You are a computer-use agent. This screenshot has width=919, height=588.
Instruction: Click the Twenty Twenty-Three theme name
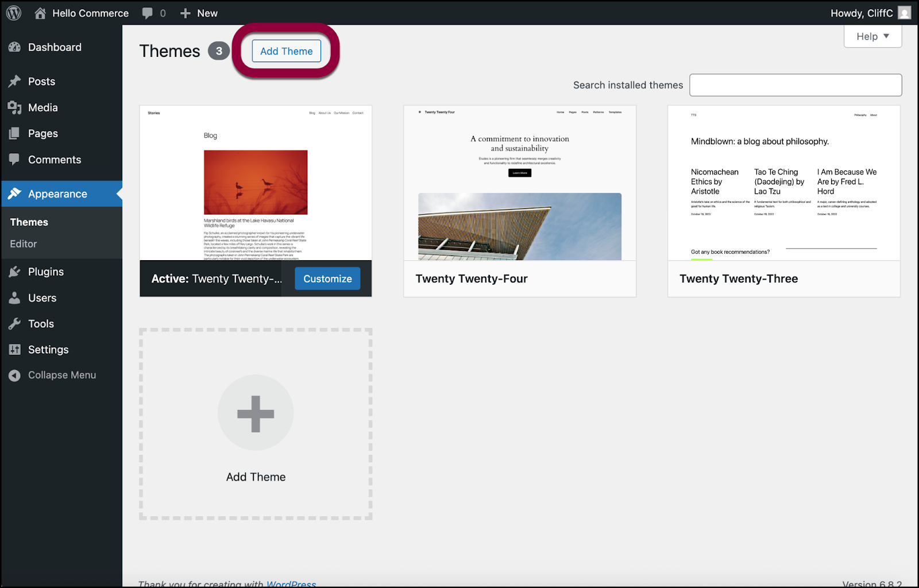(x=739, y=279)
